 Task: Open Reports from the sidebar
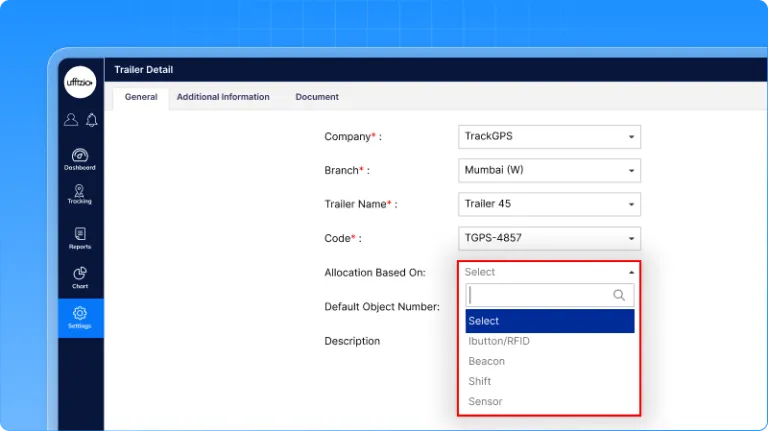click(x=80, y=238)
